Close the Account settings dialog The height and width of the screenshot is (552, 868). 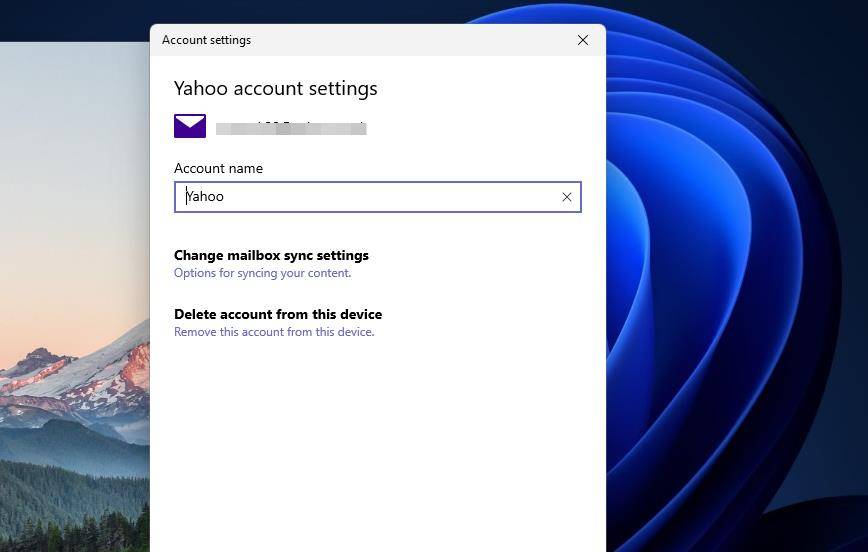[x=583, y=40]
